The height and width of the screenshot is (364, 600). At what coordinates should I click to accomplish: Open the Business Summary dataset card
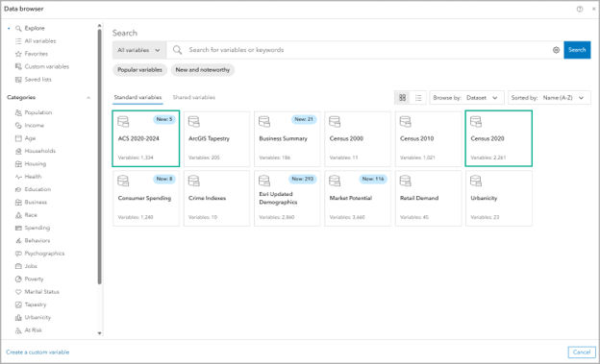coord(287,139)
